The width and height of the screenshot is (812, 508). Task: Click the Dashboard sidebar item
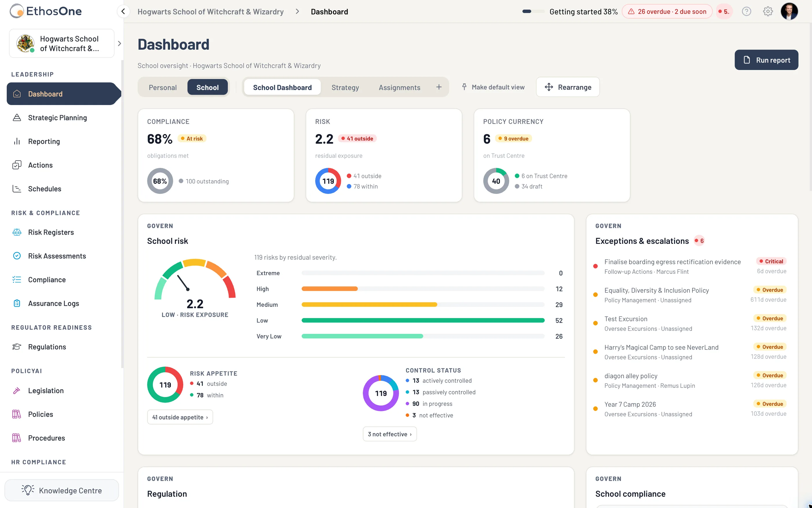click(x=64, y=94)
